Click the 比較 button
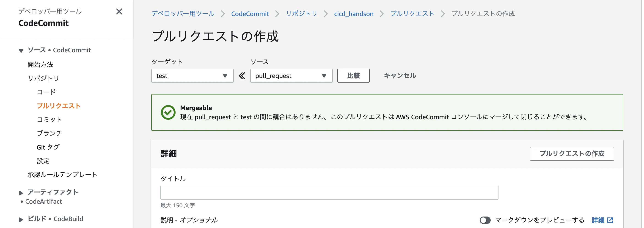644x228 pixels. [353, 75]
